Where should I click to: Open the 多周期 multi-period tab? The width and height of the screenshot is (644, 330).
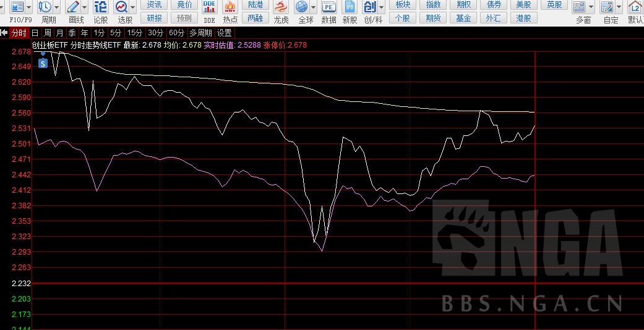coord(201,33)
